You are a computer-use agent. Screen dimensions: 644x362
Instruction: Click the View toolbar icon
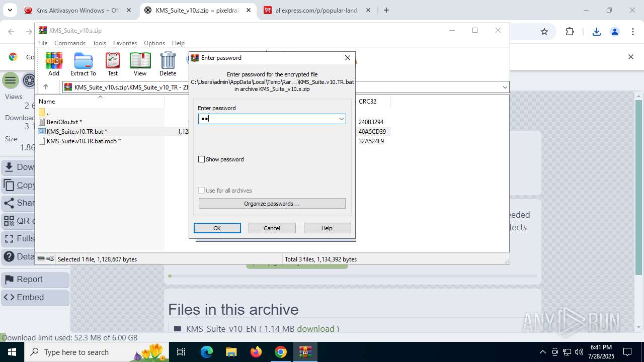140,64
